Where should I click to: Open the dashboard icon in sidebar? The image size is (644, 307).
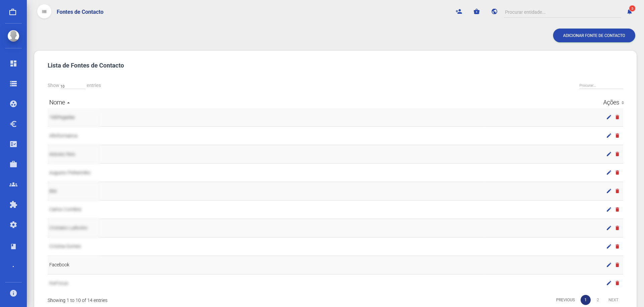click(x=13, y=63)
